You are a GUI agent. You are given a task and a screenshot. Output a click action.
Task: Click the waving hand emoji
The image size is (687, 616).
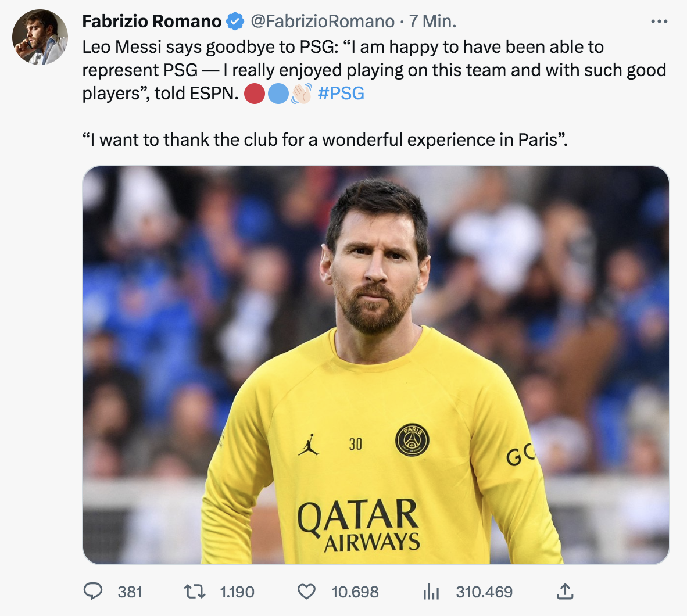301,93
